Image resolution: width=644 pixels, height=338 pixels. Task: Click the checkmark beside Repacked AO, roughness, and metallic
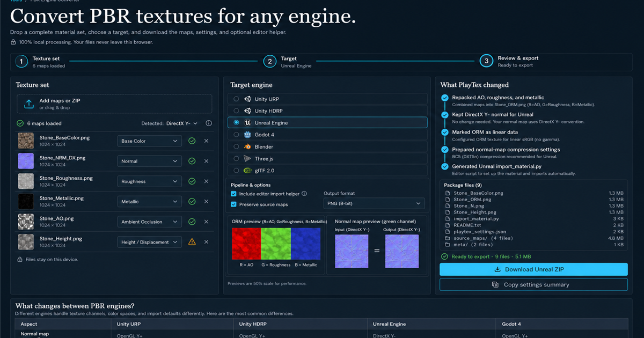point(444,98)
